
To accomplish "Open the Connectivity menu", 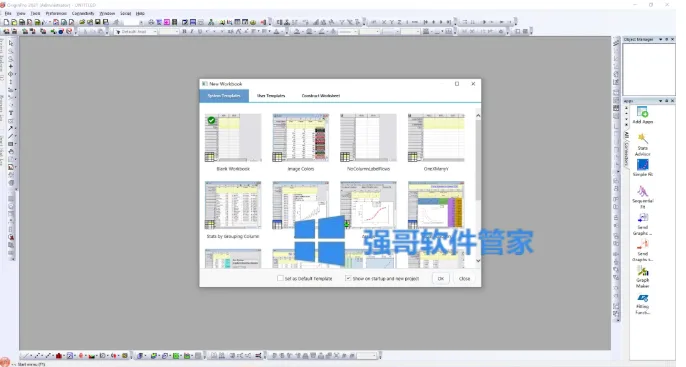I will [x=83, y=14].
